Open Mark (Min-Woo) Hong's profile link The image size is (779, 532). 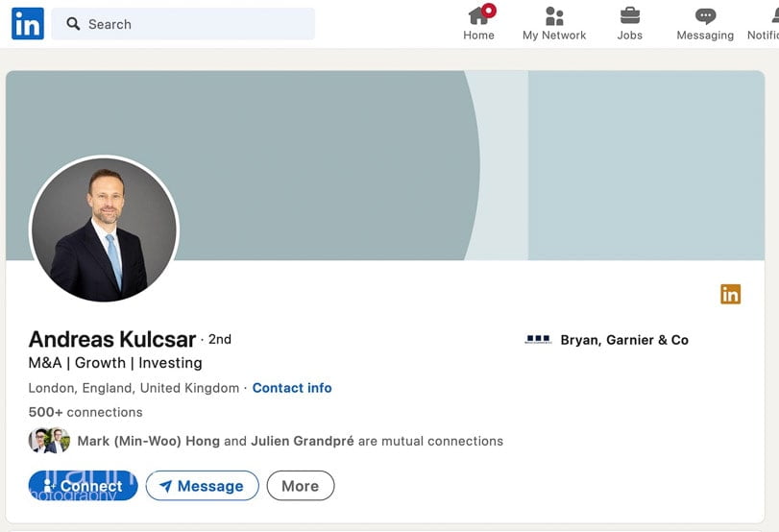click(148, 442)
